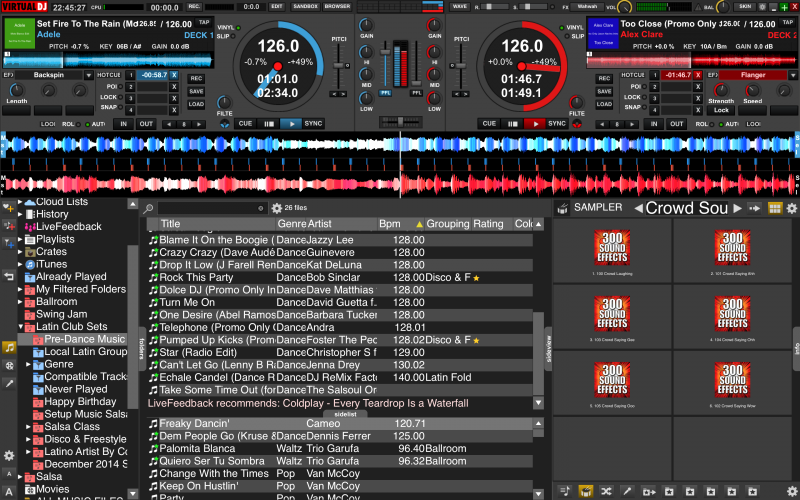Open the Backspin effect dropdown on deck 1

click(88, 76)
